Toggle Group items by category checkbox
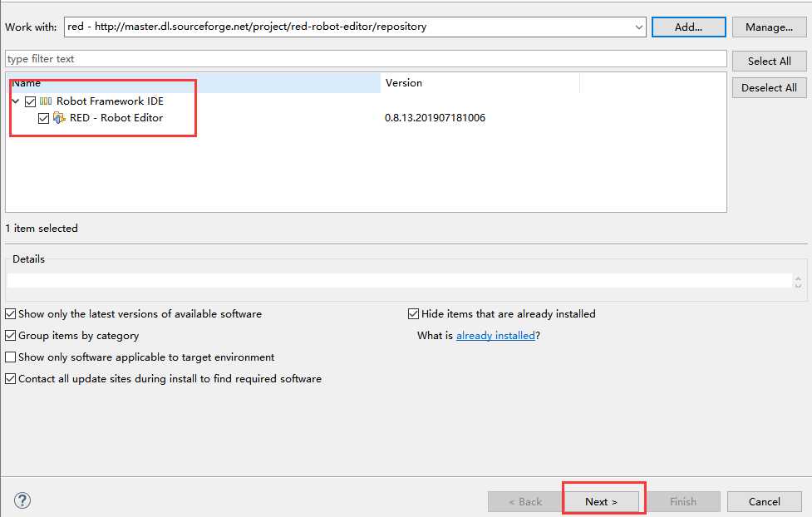Screen dimensions: 812x517 [10, 336]
